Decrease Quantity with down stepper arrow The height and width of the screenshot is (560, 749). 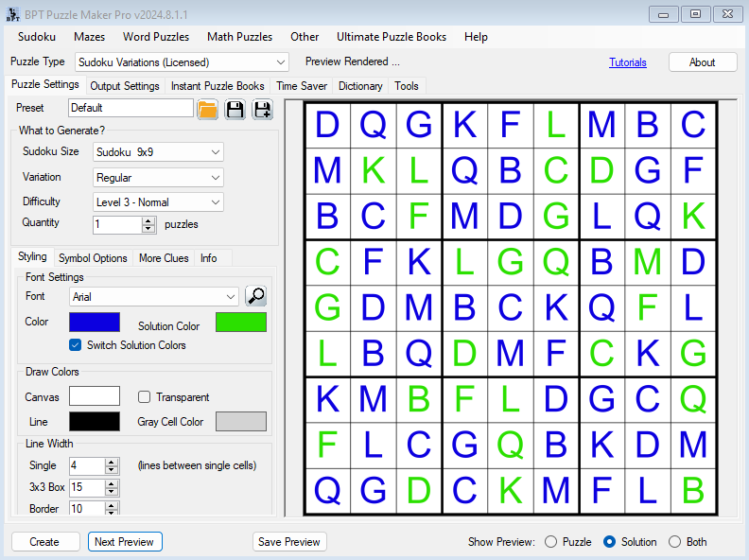point(148,228)
